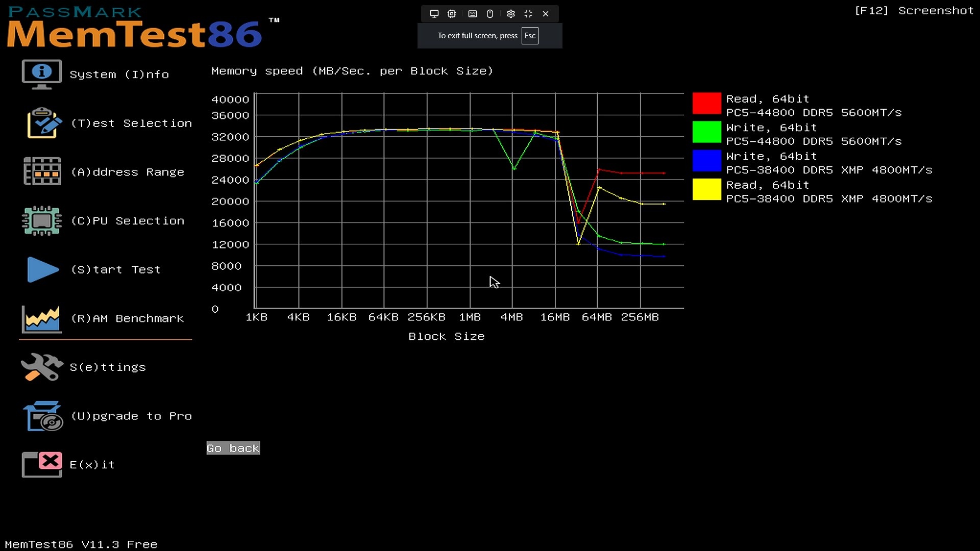Click the mouse icon in top toolbar
980x551 pixels.
coord(490,14)
